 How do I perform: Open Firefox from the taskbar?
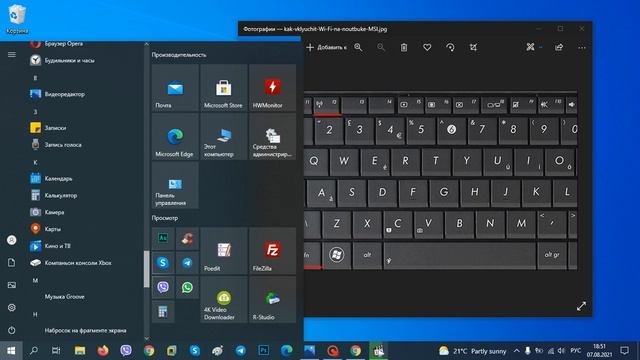[103, 351]
